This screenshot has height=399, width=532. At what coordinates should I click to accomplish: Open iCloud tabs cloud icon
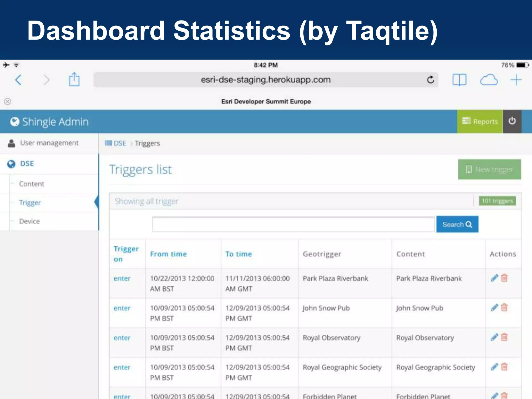pyautogui.click(x=489, y=80)
